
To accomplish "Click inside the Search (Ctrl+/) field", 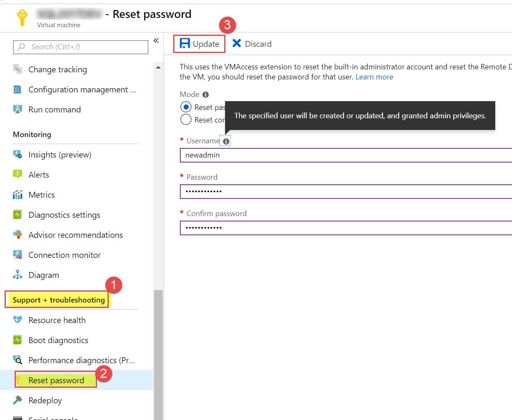I will tap(79, 47).
